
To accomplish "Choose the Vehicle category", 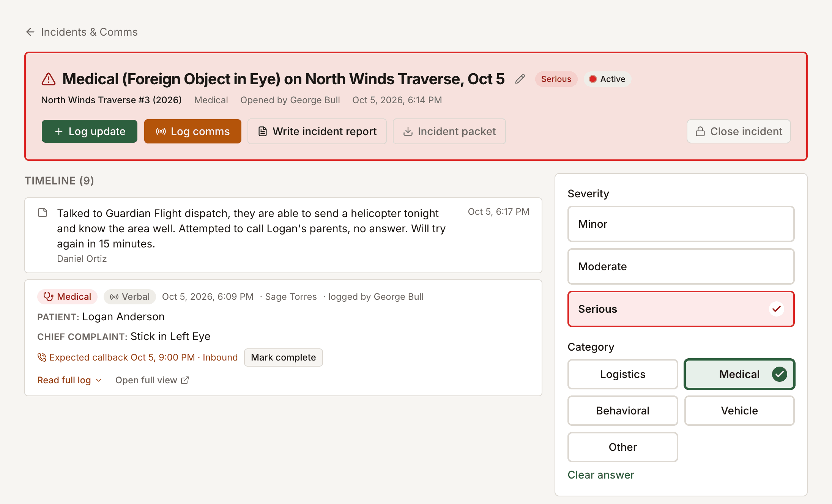I will click(x=739, y=411).
